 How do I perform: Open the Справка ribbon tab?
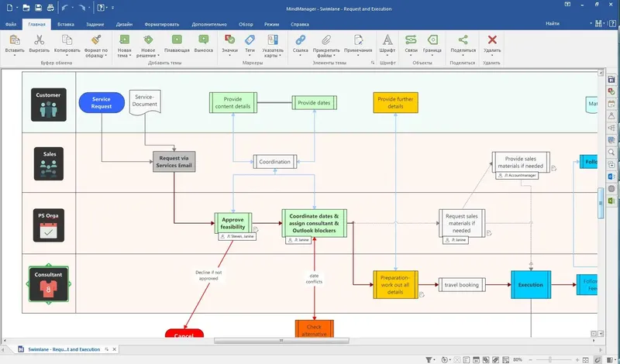[300, 24]
